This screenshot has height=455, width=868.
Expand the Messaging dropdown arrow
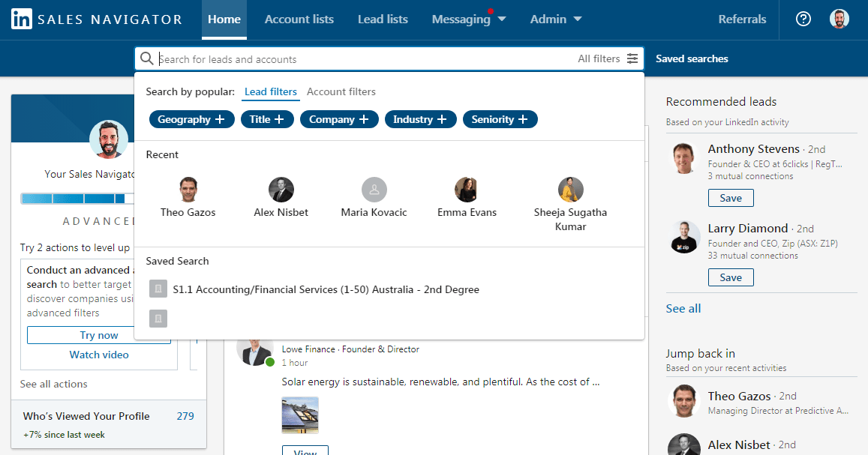[502, 19]
